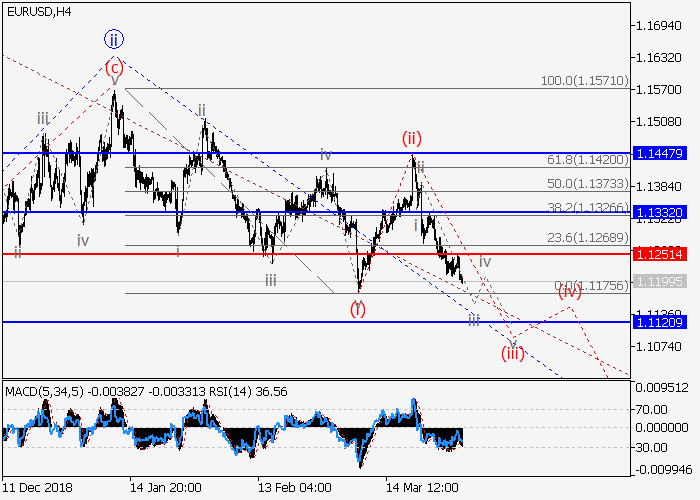
Task: Click the 13 Feb 04:00 time label
Action: [x=294, y=487]
